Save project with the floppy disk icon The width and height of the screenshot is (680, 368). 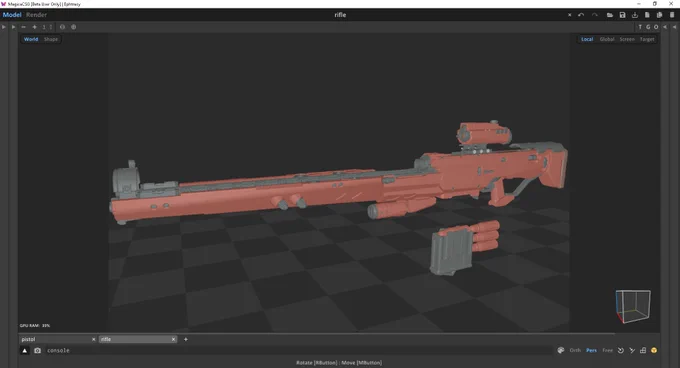click(622, 15)
